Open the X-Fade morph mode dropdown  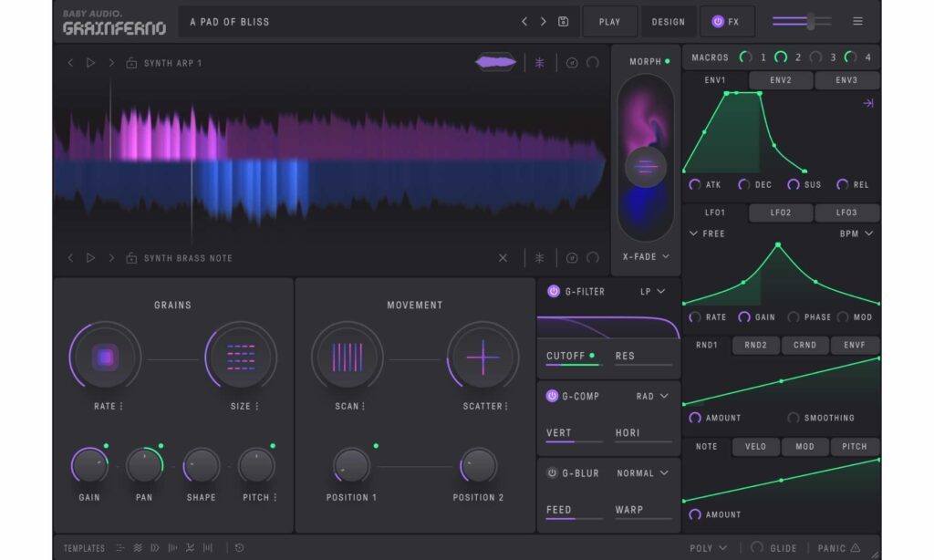coord(646,257)
